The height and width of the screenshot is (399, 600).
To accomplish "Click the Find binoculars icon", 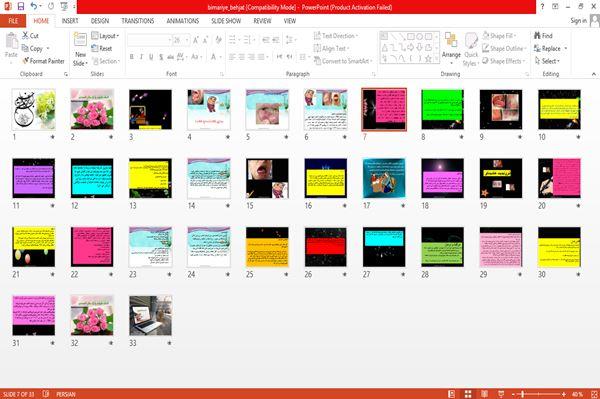I will pyautogui.click(x=537, y=36).
